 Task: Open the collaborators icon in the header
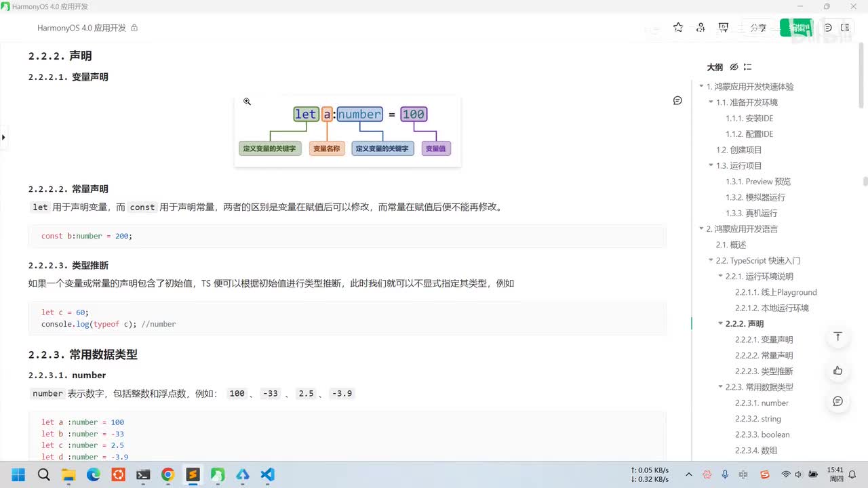click(x=701, y=28)
